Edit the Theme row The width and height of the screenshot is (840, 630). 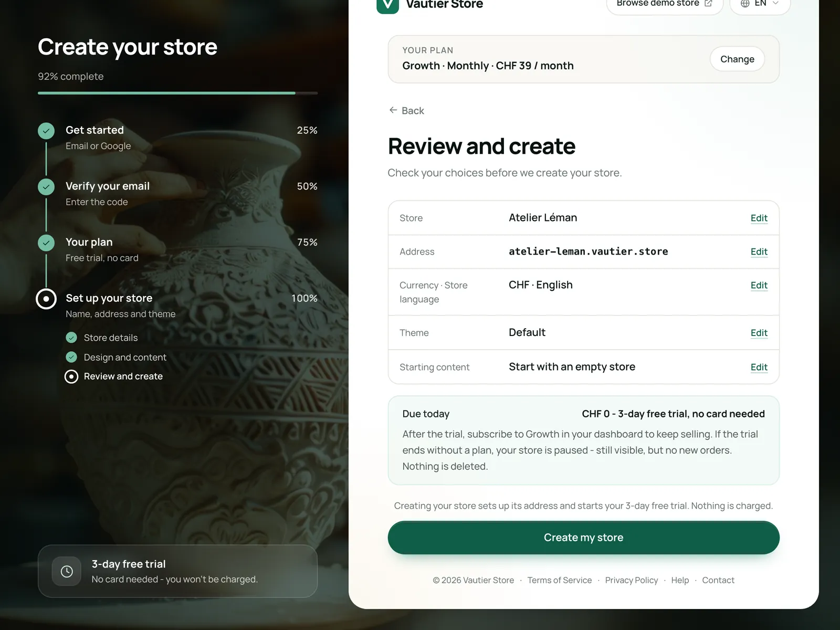[x=759, y=333]
